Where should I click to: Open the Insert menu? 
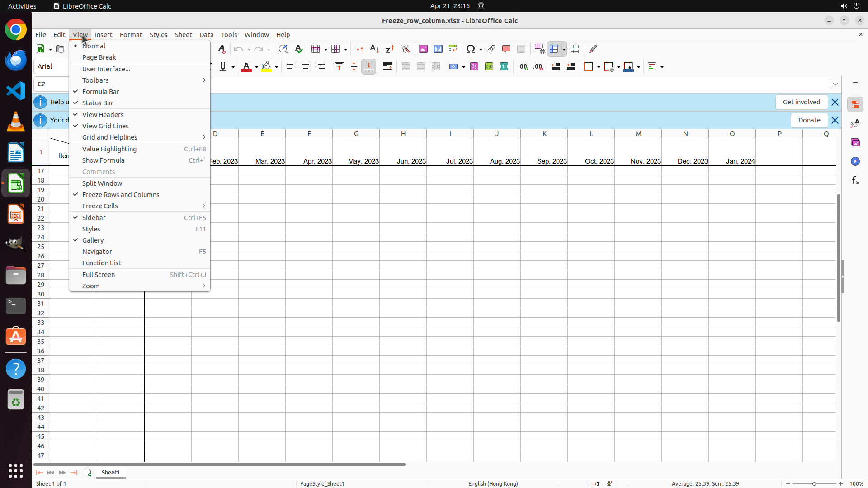[104, 35]
